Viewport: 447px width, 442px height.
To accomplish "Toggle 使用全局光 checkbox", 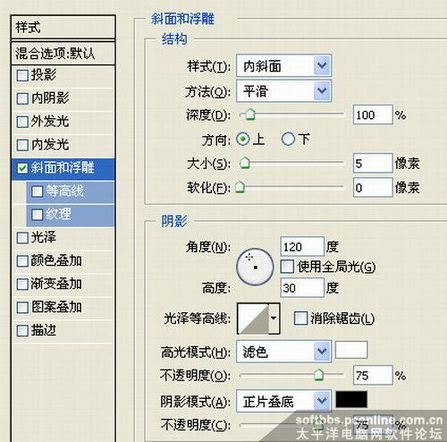I will (287, 267).
